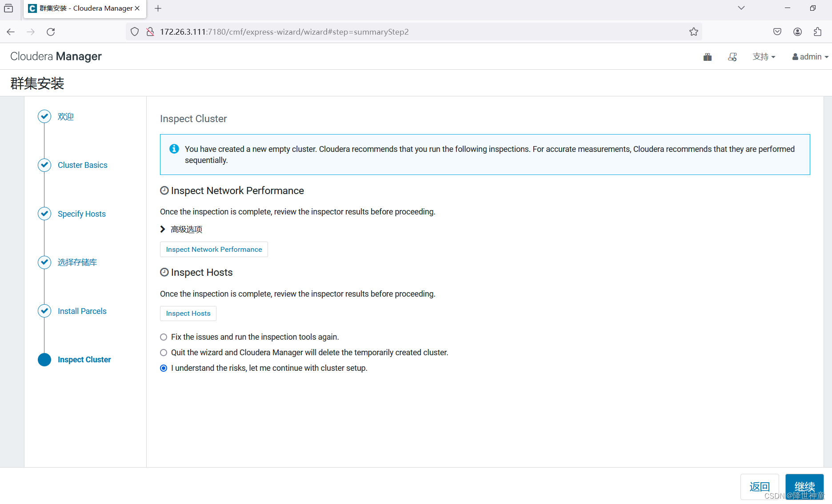Select Fix the issues and run again option

point(164,337)
